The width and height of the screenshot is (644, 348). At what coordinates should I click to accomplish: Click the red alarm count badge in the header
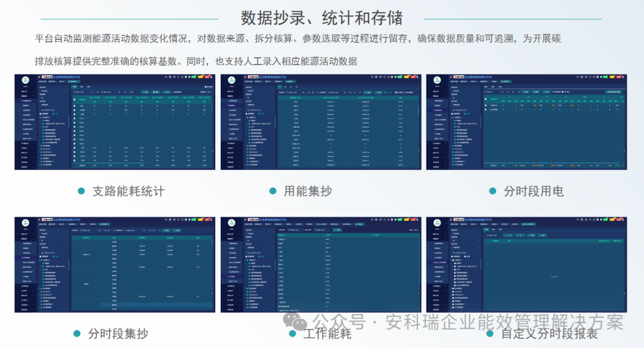[206, 77]
